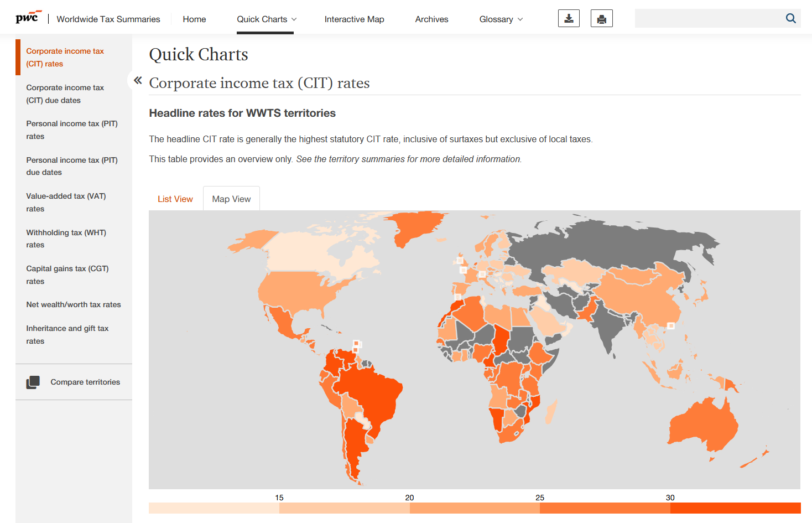Screen dimensions: 812x523
Task: Click the 'Corporate income tax (CIT) rates' page heading
Action: point(259,83)
